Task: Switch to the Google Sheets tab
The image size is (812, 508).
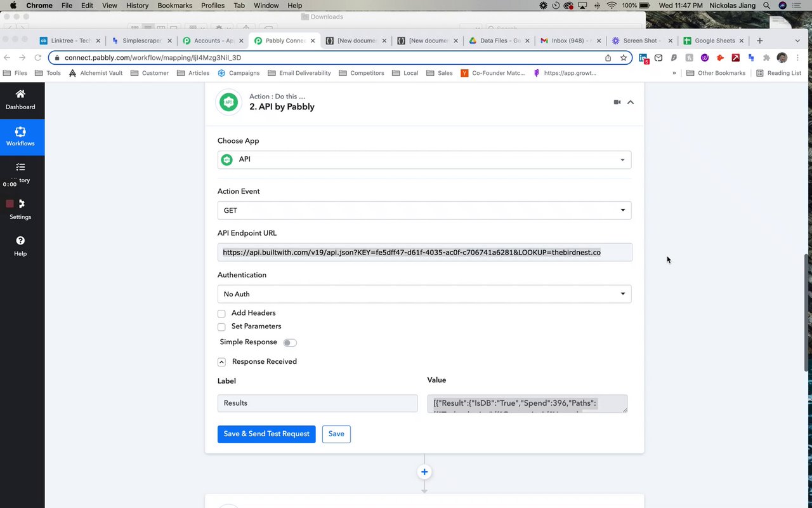Action: point(713,41)
